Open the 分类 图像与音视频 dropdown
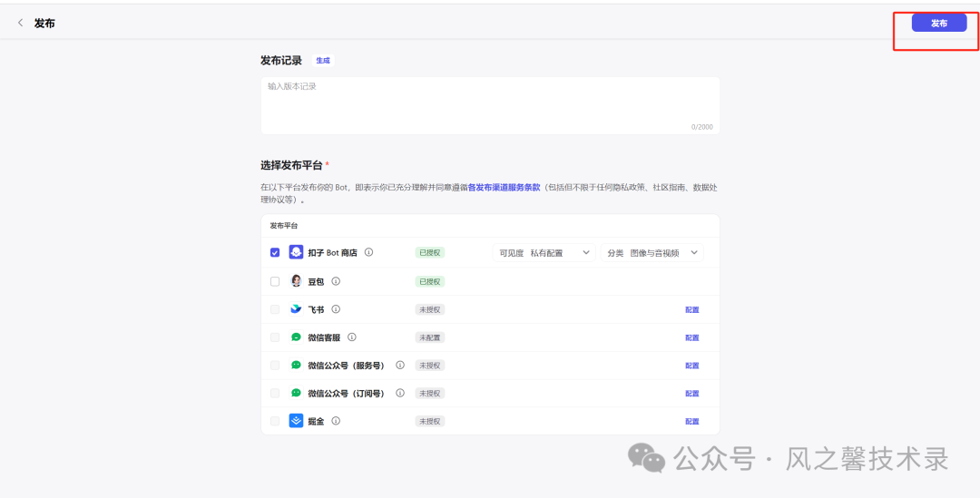980x498 pixels. tap(652, 252)
